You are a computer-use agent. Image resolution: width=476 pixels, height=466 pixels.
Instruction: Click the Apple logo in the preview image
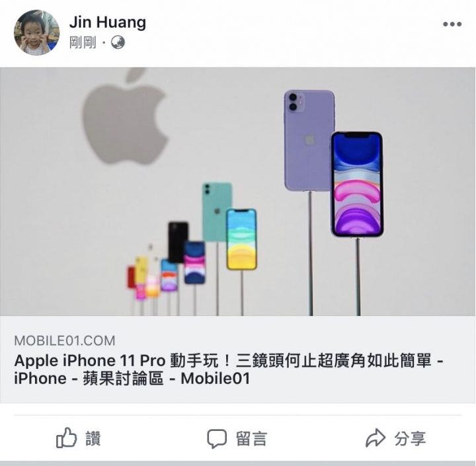(125, 117)
